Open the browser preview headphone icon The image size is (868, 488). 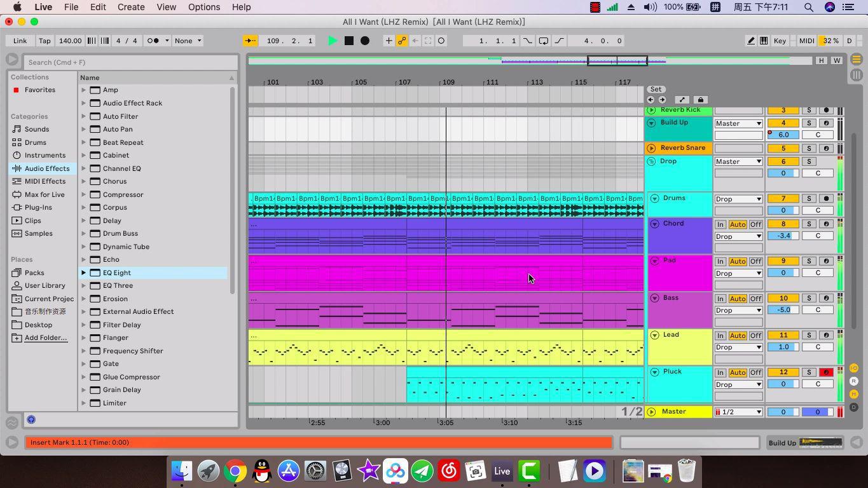click(x=31, y=419)
